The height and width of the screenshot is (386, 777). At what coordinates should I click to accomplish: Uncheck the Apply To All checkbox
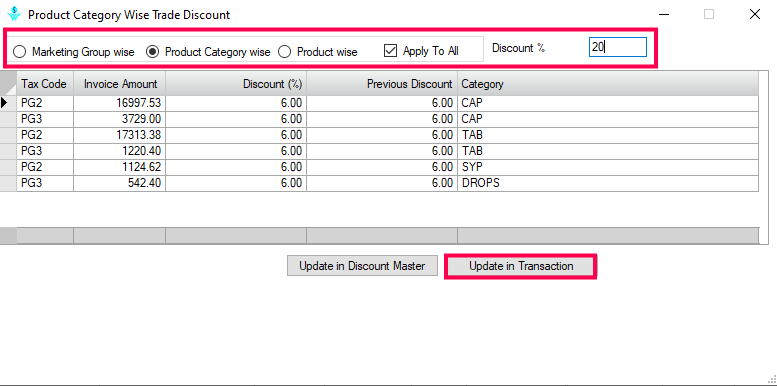point(391,51)
